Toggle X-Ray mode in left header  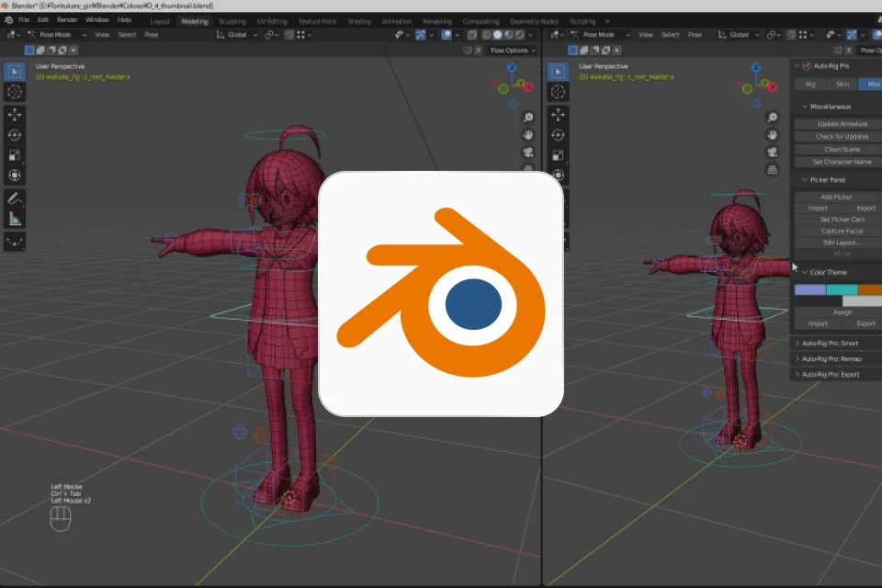pyautogui.click(x=472, y=35)
